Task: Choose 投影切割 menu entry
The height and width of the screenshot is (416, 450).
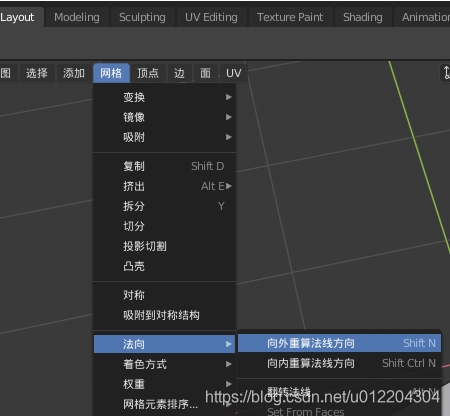Action: (164, 246)
